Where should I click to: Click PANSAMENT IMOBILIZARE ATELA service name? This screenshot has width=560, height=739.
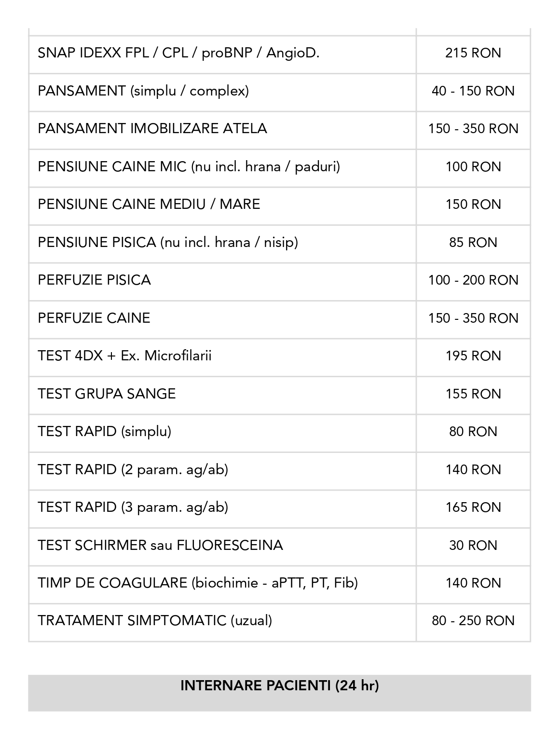point(152,129)
